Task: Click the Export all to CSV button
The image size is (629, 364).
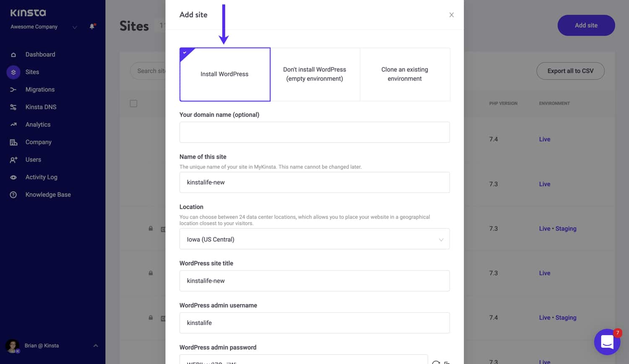Action: [x=570, y=71]
